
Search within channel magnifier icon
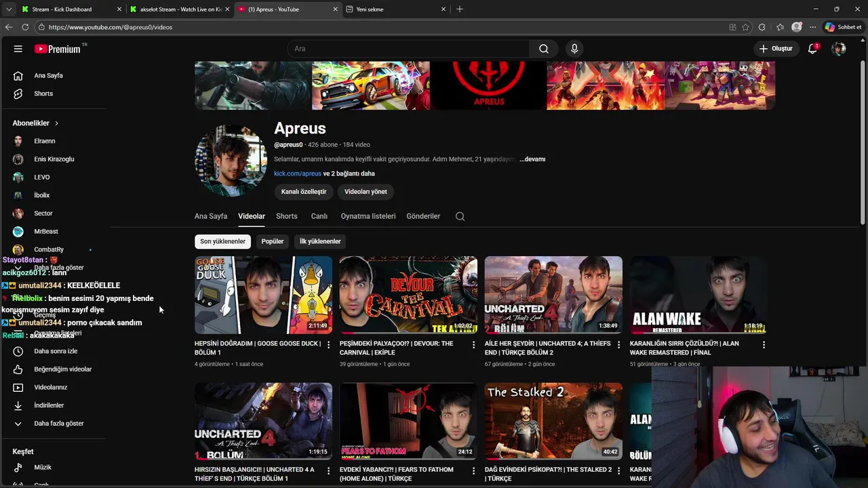[x=460, y=216]
